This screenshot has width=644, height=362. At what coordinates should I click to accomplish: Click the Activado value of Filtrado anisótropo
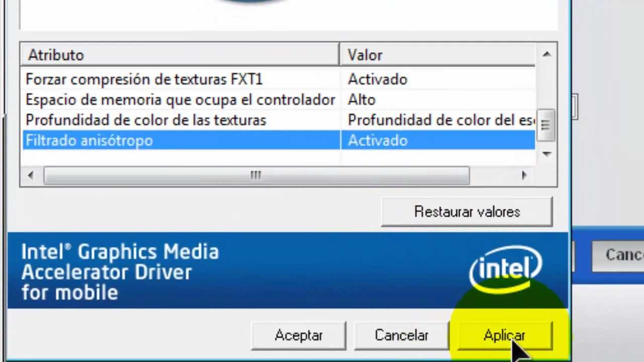click(x=377, y=141)
